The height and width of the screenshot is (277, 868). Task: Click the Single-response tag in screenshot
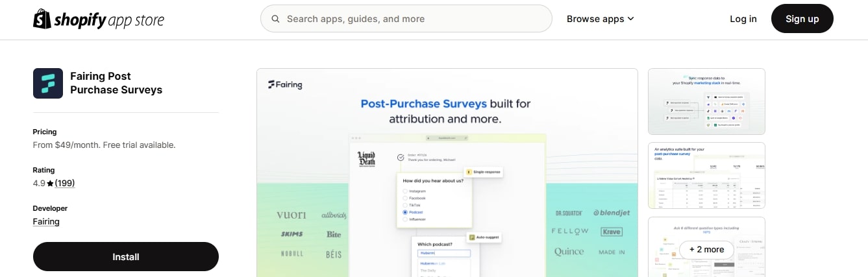(x=484, y=172)
